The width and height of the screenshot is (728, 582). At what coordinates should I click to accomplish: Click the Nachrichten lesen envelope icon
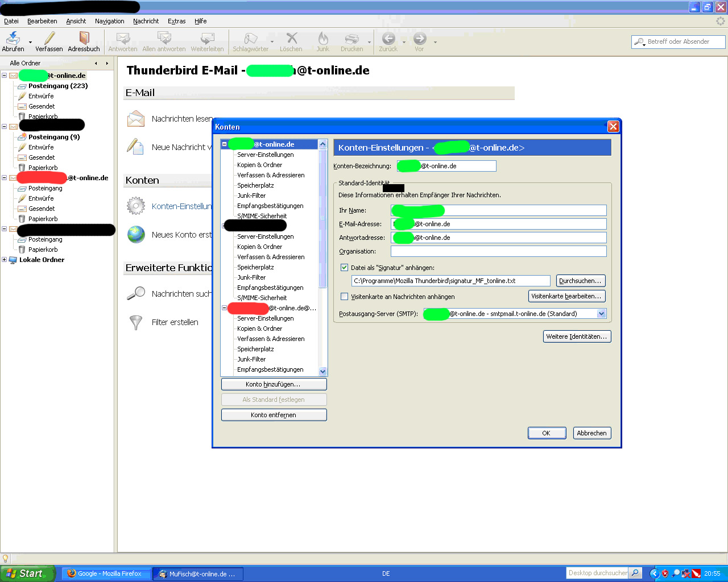coord(136,119)
